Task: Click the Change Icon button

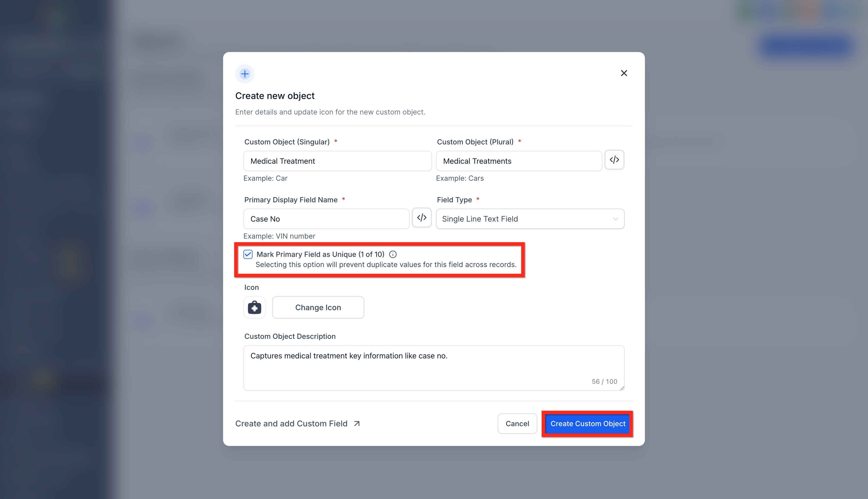Action: click(x=318, y=307)
